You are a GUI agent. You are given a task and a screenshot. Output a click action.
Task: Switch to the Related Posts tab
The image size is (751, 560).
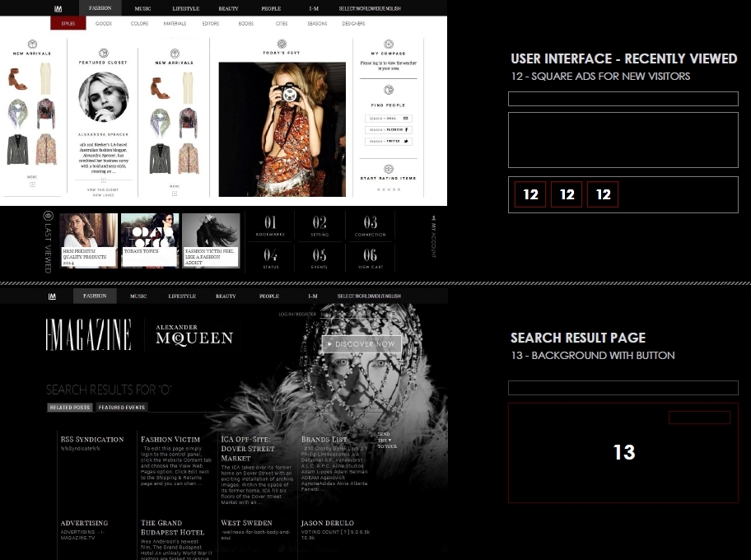point(70,407)
